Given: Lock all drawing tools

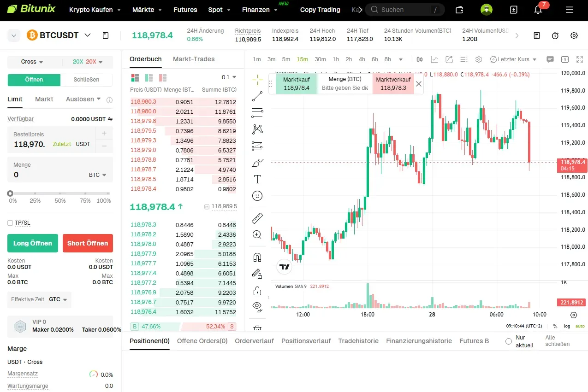Looking at the screenshot, I should click(257, 291).
